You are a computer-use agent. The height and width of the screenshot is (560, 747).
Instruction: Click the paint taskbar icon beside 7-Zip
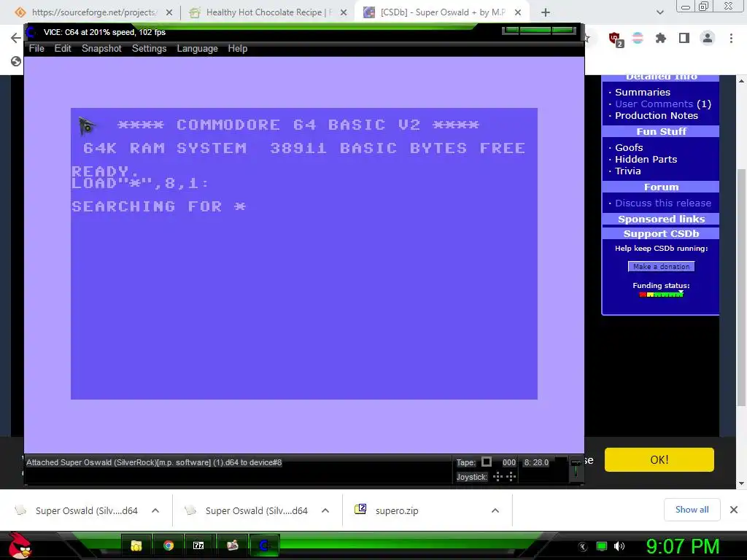point(233,545)
